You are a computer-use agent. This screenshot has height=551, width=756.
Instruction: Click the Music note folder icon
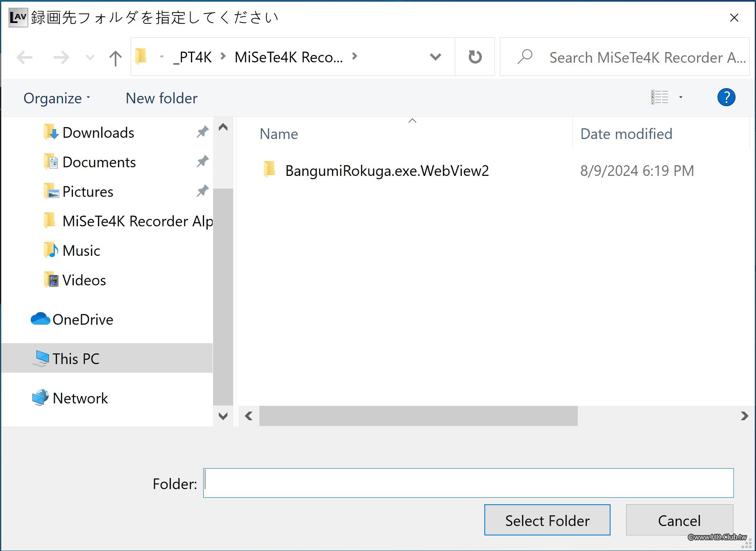(51, 250)
